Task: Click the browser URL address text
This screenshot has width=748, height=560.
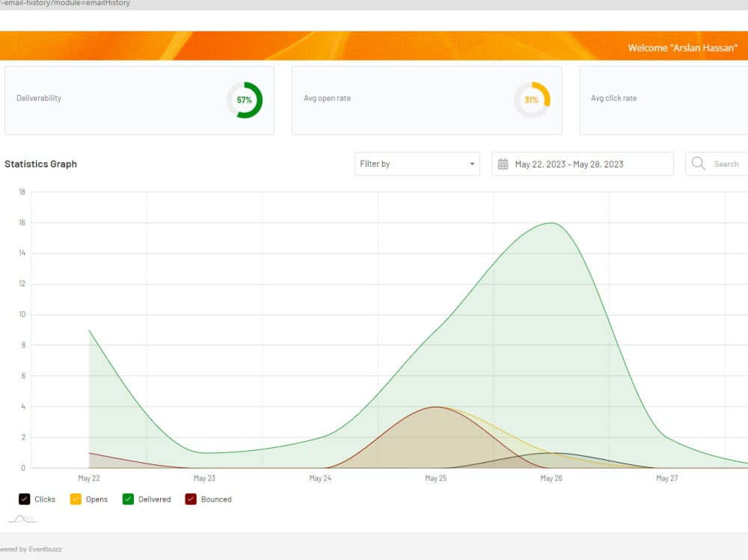Action: (65, 3)
